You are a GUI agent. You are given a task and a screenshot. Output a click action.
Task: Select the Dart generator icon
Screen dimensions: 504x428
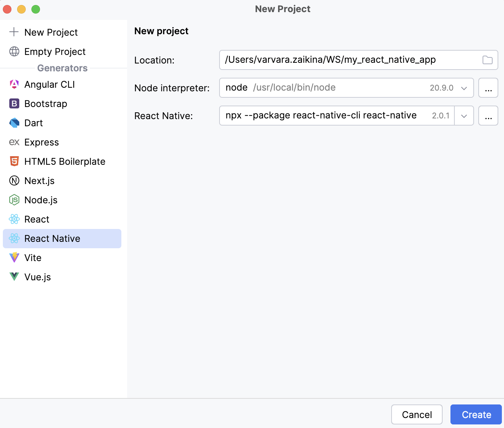14,123
